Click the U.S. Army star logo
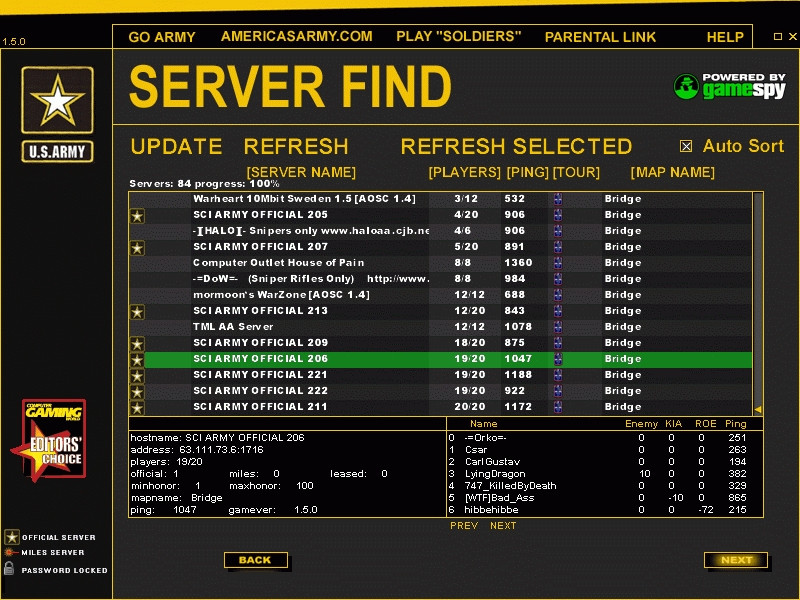Image resolution: width=800 pixels, height=600 pixels. [57, 103]
